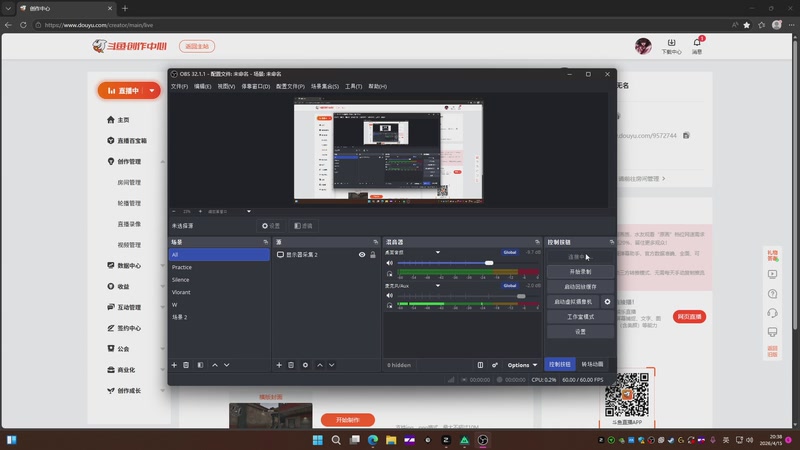Toggle the Global badge on 桌面音频

click(x=509, y=252)
